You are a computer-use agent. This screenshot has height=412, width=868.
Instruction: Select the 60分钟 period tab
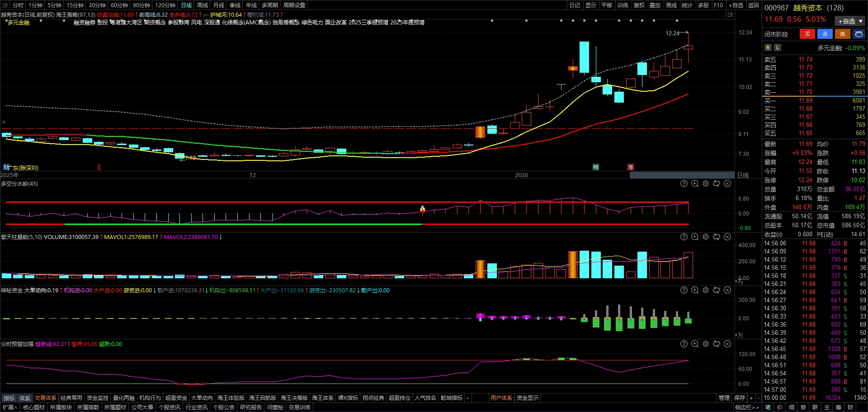point(119,5)
